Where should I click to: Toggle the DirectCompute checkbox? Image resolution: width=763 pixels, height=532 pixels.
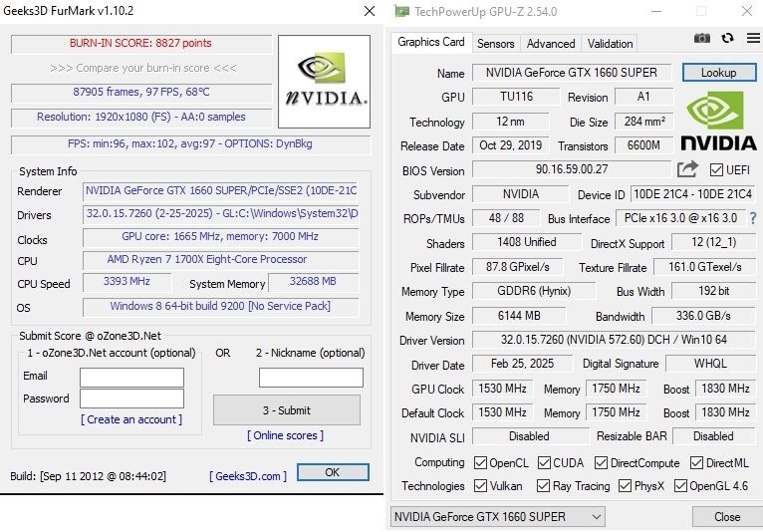coord(601,462)
